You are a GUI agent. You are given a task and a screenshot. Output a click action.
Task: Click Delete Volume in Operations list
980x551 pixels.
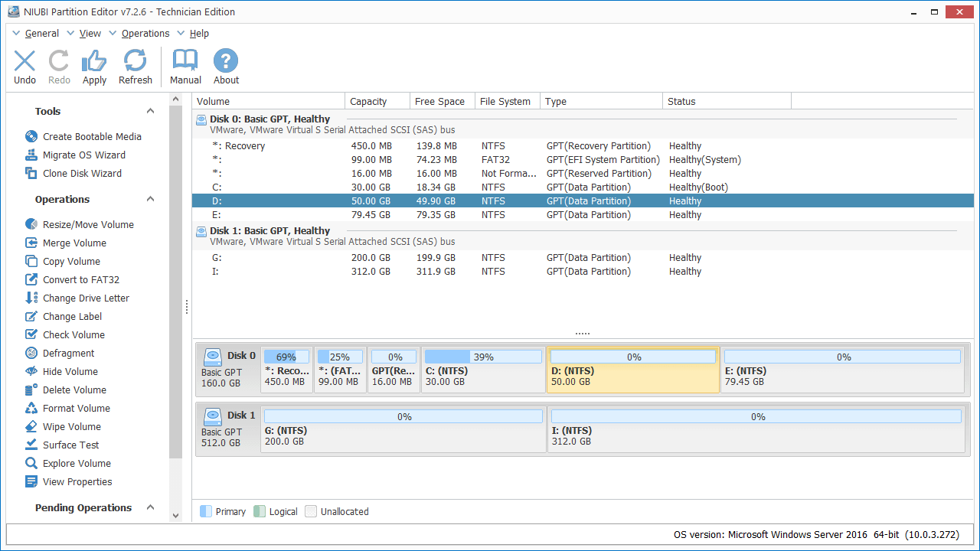74,390
